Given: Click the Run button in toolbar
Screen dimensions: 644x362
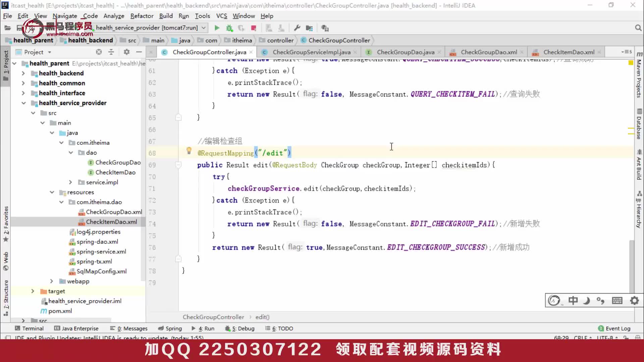Looking at the screenshot, I should point(216,28).
